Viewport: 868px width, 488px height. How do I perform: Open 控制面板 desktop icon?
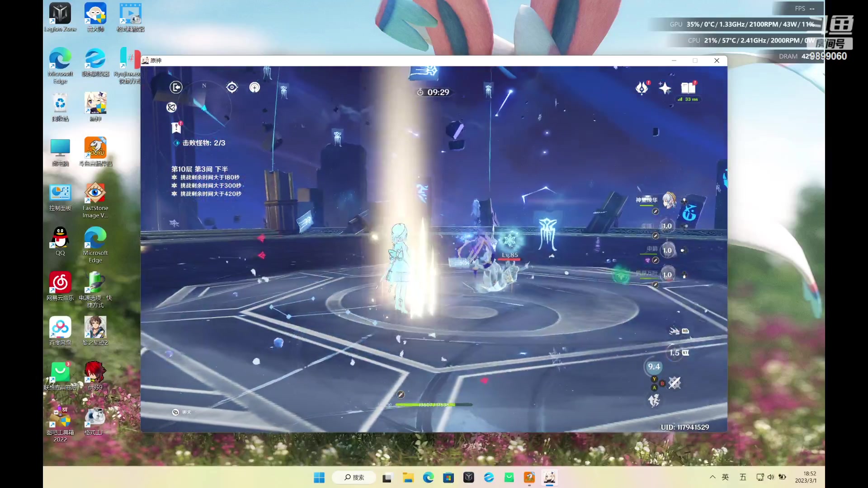[60, 197]
